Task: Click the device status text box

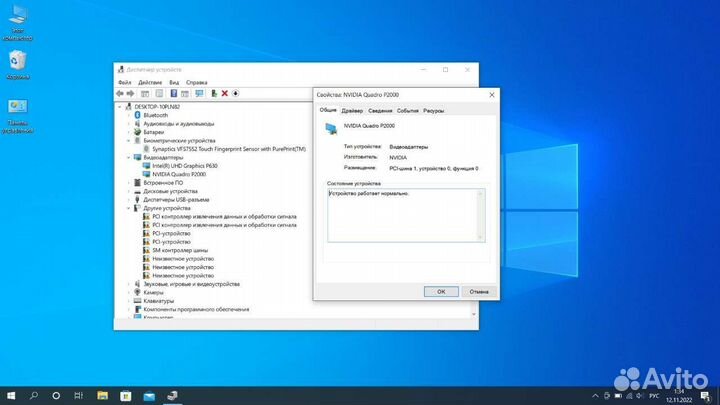Action: coord(406,215)
